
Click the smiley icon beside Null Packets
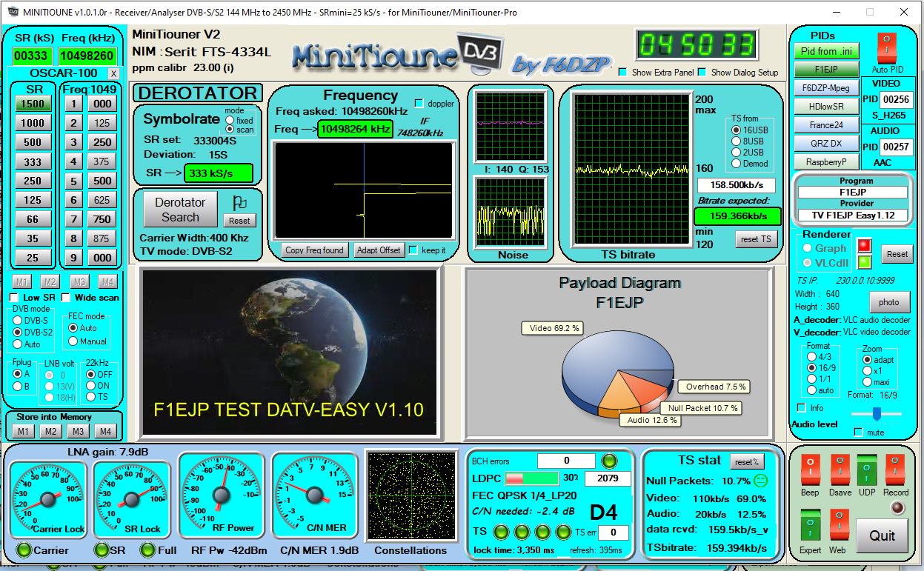pyautogui.click(x=760, y=481)
